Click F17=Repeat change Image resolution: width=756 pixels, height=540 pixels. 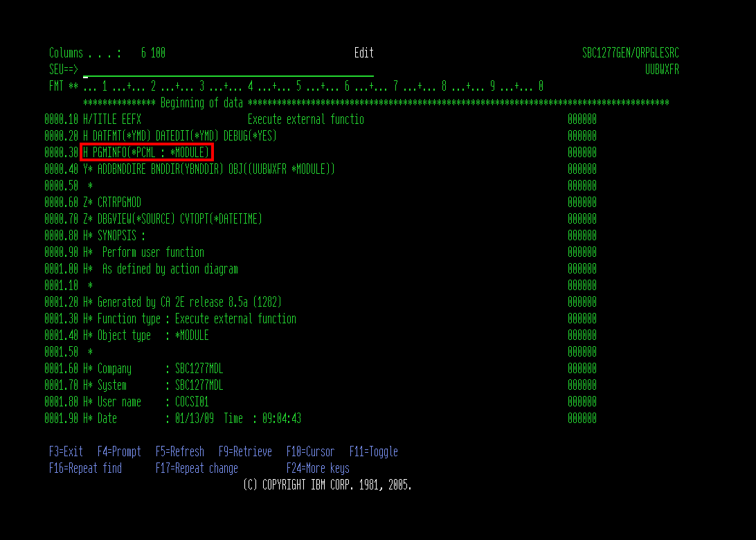pyautogui.click(x=197, y=469)
